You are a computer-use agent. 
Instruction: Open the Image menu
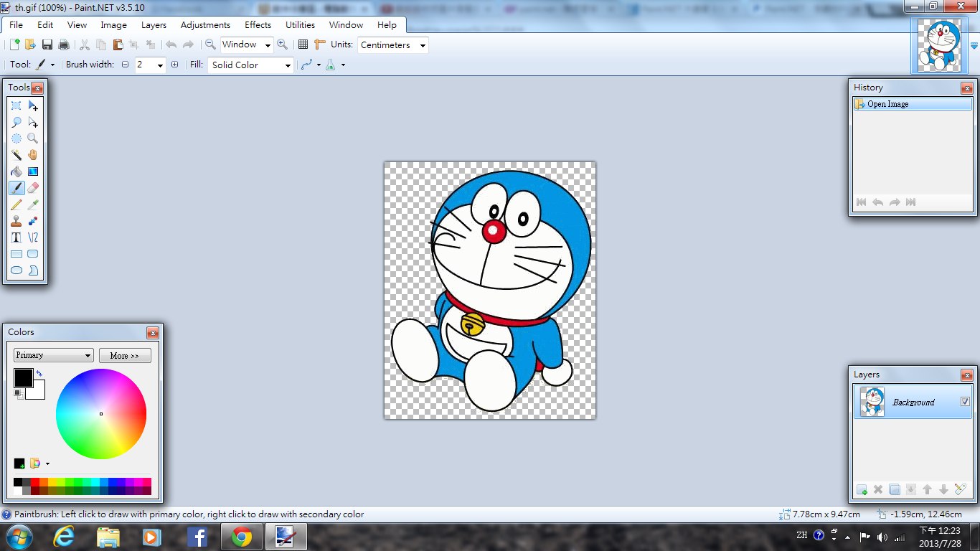tap(113, 24)
